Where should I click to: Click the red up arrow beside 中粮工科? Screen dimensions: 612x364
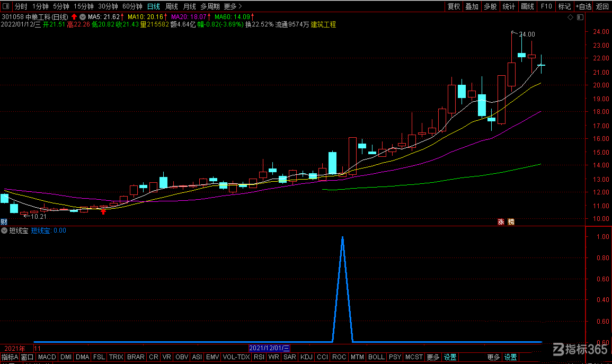point(74,17)
